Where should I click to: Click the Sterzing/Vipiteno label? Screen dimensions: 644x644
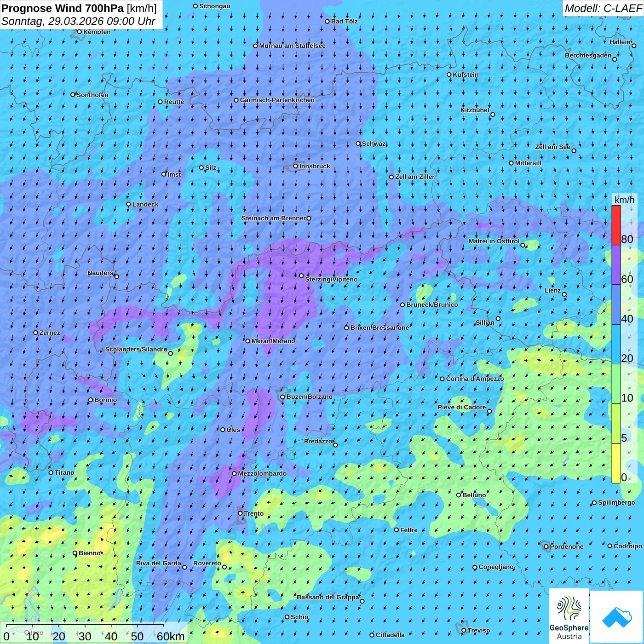click(331, 279)
